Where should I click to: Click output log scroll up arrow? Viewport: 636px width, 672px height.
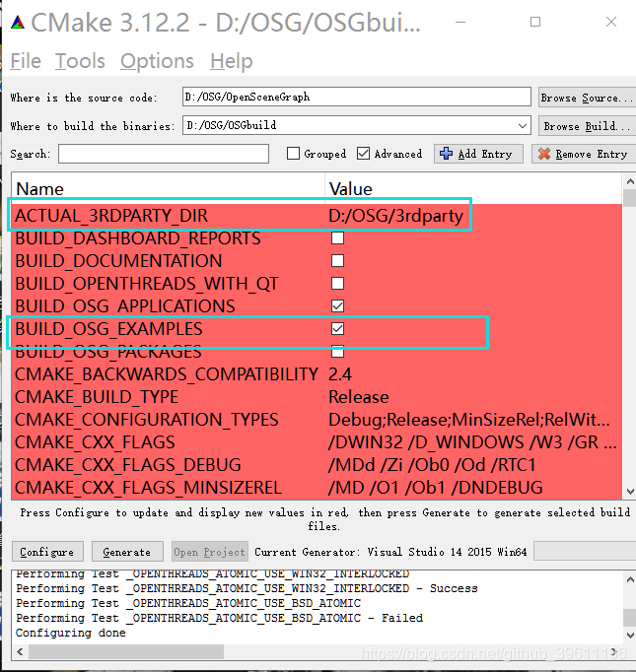629,579
